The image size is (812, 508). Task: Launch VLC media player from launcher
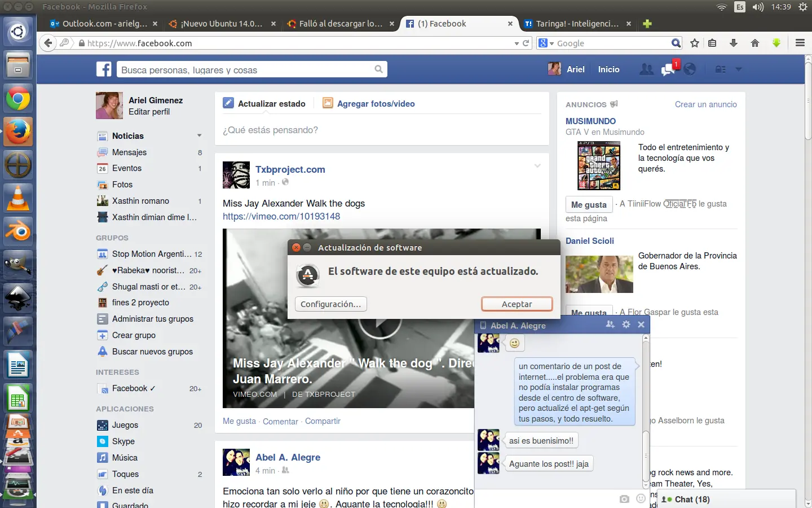pos(18,199)
